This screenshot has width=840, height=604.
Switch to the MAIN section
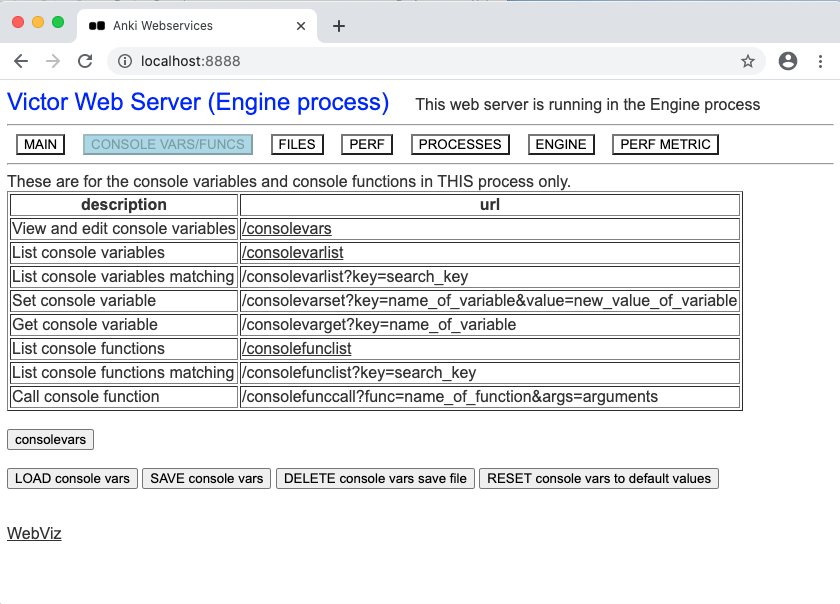pyautogui.click(x=39, y=144)
